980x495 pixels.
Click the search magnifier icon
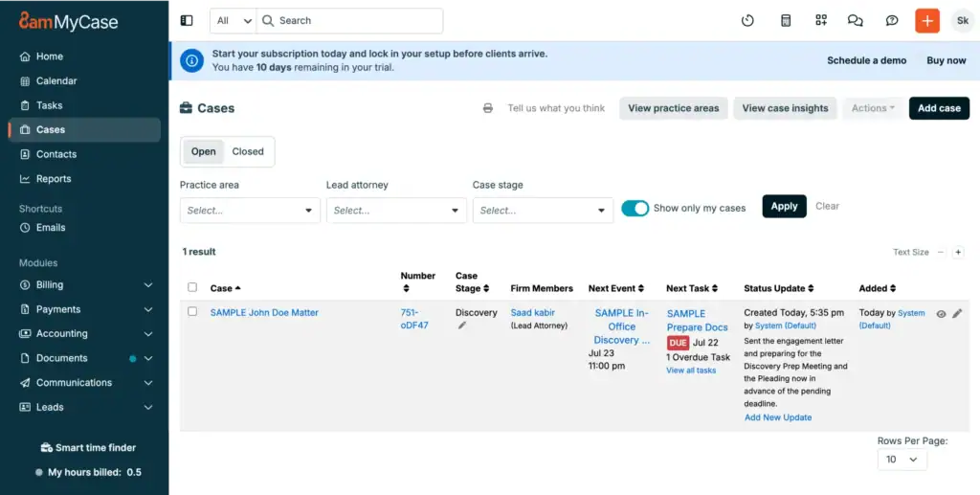point(268,21)
